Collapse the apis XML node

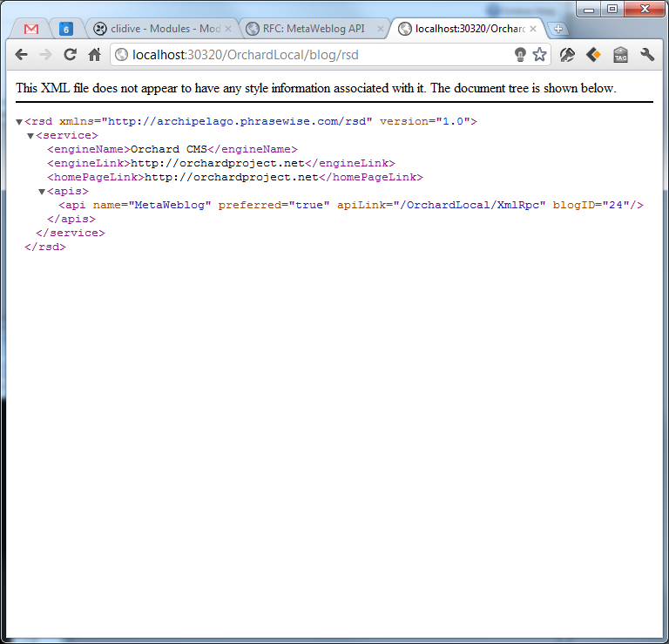pyautogui.click(x=41, y=192)
